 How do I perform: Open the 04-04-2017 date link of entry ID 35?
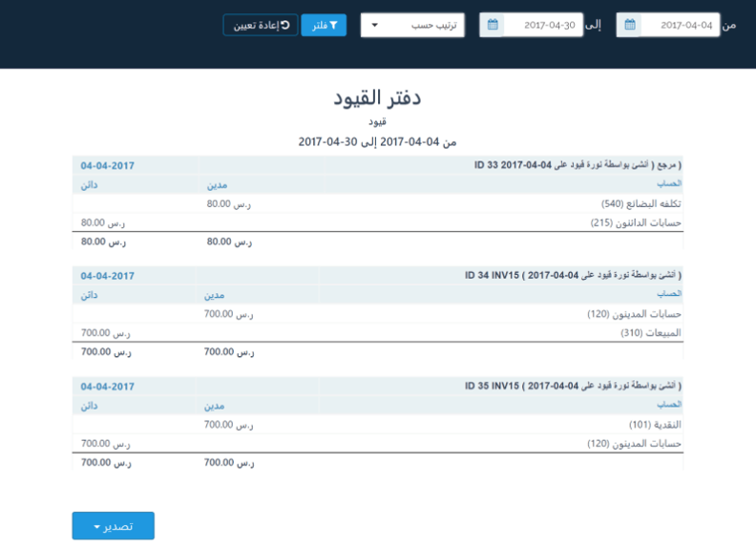point(107,387)
